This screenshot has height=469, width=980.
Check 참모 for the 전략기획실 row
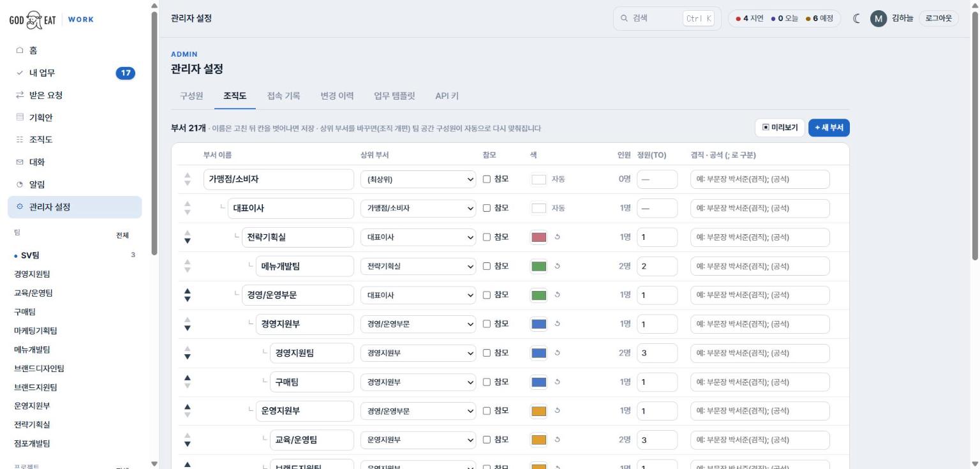487,237
